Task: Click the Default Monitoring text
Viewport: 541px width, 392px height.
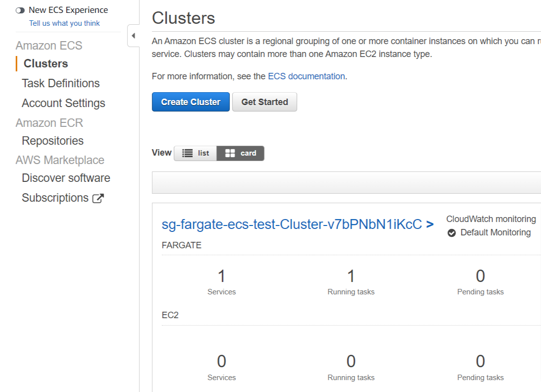Action: tap(495, 232)
